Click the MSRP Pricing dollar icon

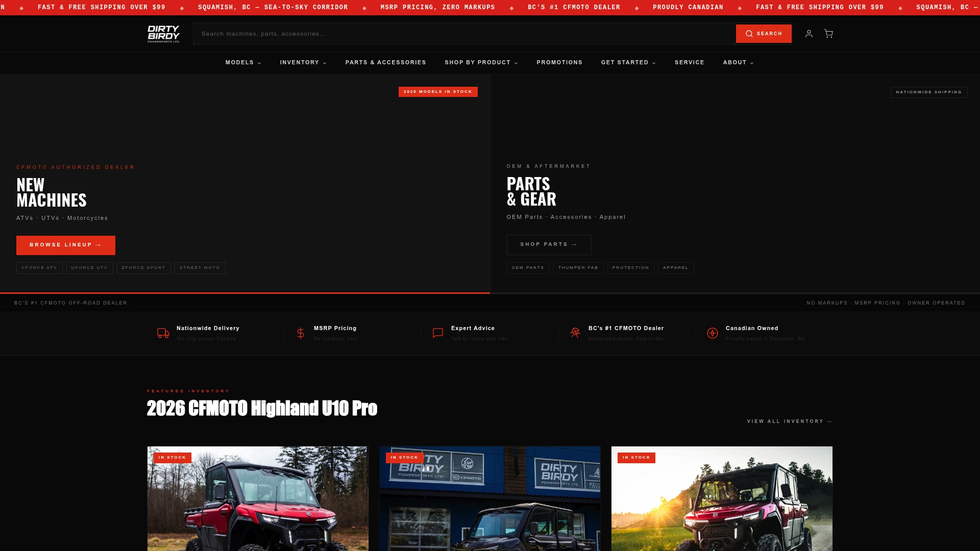301,333
